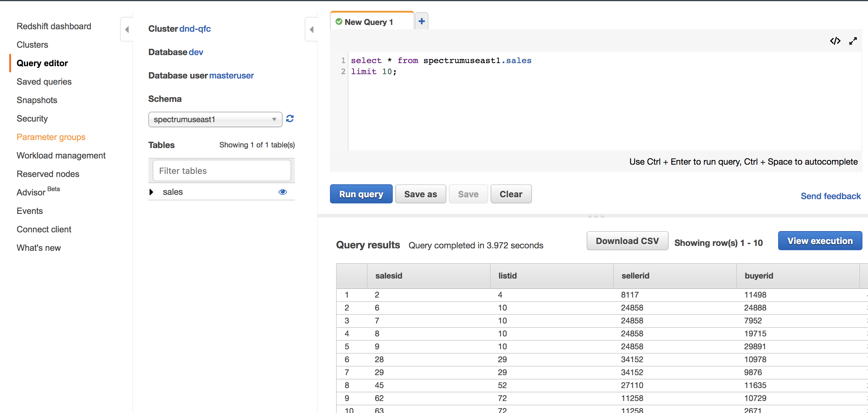Open a new query tab with the plus icon
868x413 pixels.
421,21
